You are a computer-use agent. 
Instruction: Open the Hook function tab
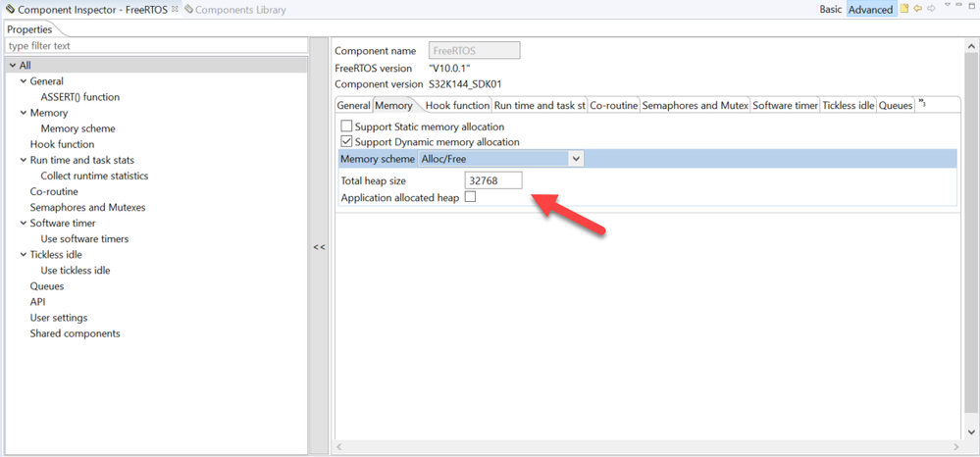tap(457, 106)
